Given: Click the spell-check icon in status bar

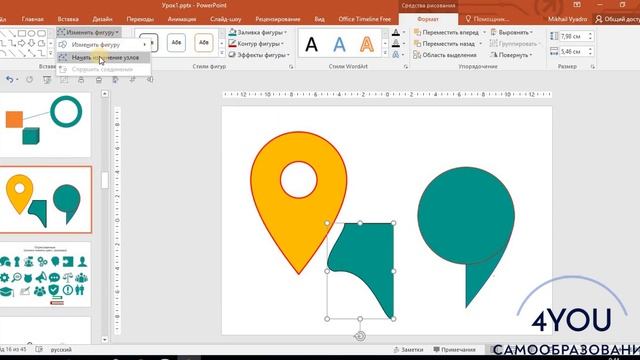Looking at the screenshot, I should (x=39, y=349).
